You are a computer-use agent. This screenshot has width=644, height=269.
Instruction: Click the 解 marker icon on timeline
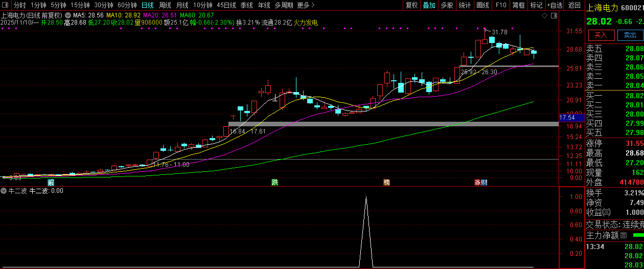point(51,182)
